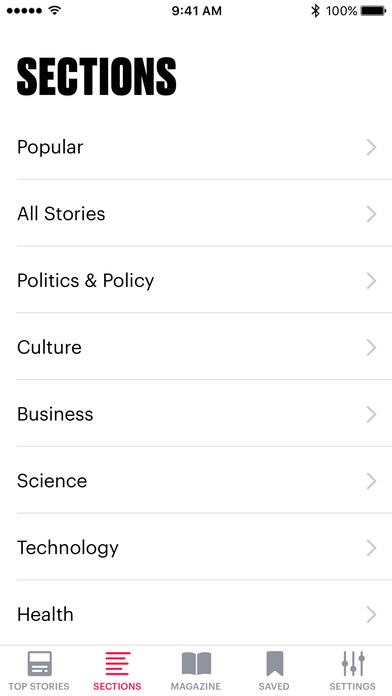Screen dimensions: 392x696
Task: Open the Top Stories tab icon
Action: click(40, 664)
